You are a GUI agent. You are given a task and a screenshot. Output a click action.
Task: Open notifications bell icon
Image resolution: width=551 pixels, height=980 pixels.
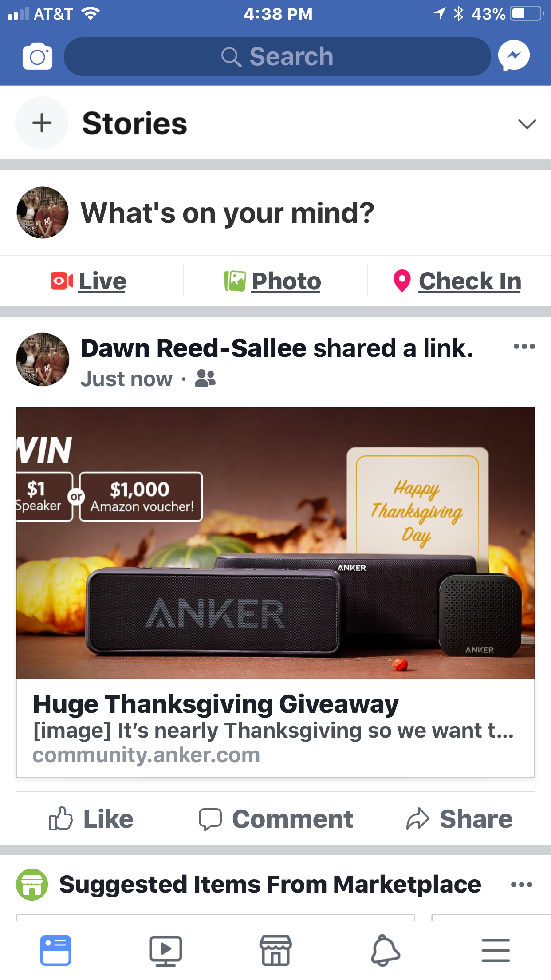[x=385, y=950]
